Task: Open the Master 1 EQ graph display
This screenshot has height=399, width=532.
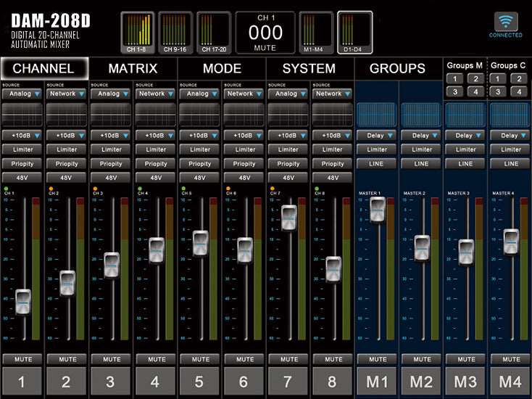Action: click(377, 114)
